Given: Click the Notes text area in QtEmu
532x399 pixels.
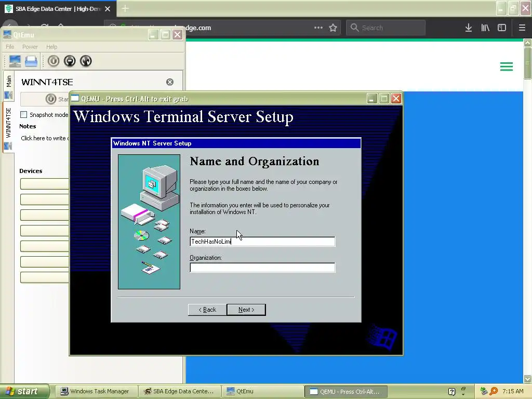Looking at the screenshot, I should click(45, 138).
